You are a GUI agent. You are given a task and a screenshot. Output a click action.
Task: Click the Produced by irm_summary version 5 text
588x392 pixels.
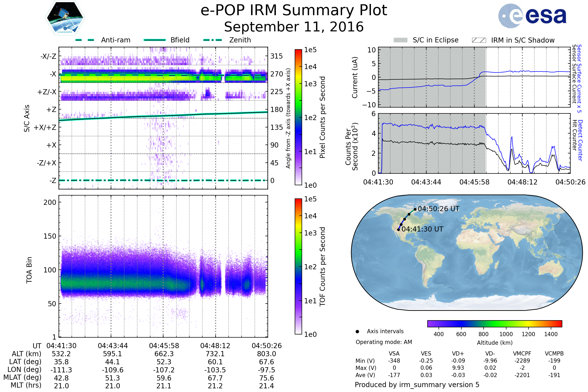coord(417,385)
